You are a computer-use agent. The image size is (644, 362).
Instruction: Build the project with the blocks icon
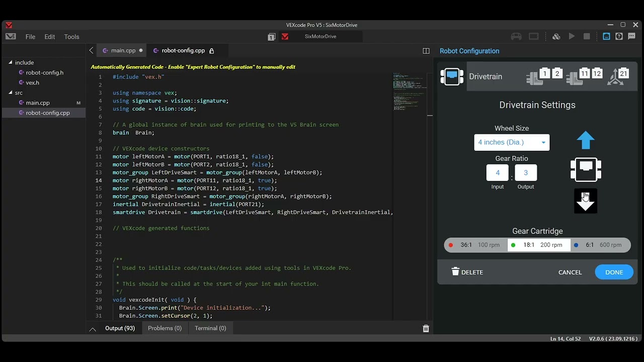(556, 36)
